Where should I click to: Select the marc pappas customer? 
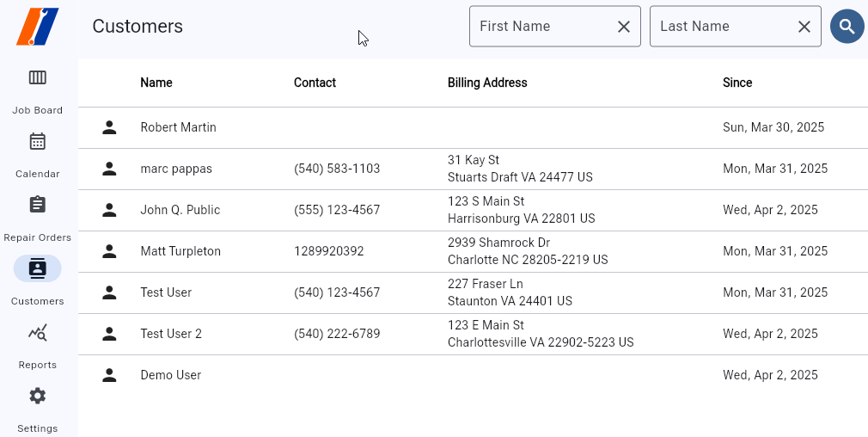[176, 169]
